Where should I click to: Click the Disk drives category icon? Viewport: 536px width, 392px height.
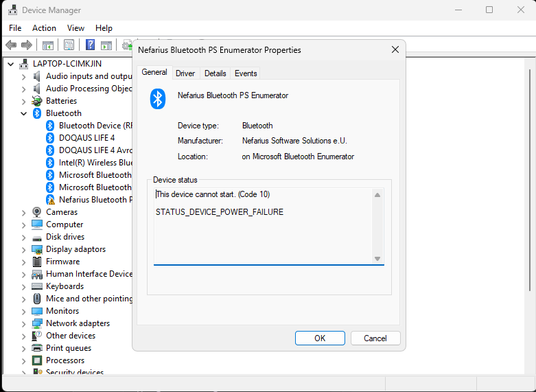click(x=37, y=238)
